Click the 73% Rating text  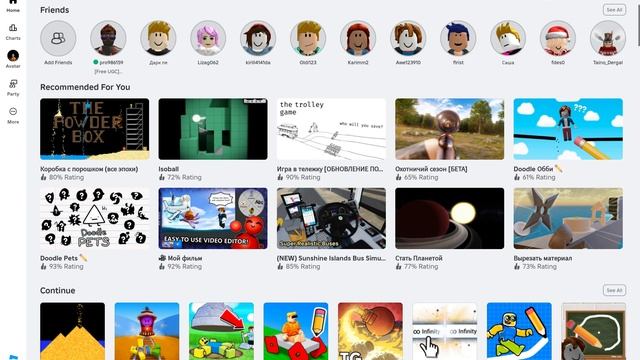coord(539,266)
